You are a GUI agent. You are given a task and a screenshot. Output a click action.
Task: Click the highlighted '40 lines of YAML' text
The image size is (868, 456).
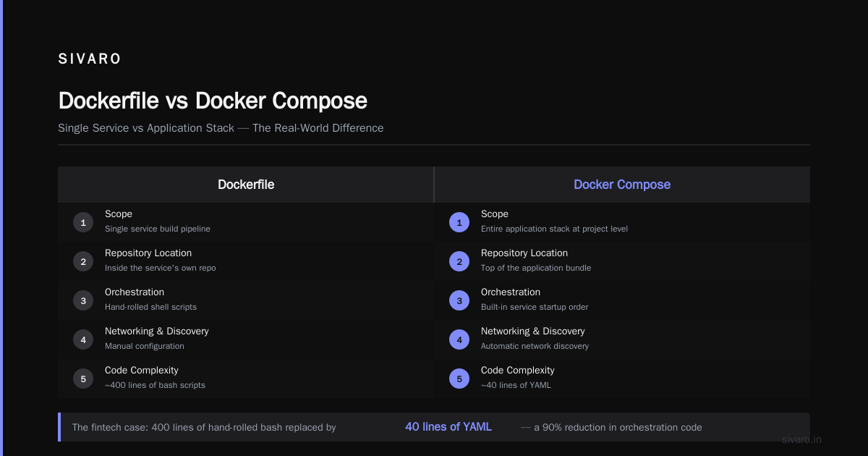(x=448, y=427)
